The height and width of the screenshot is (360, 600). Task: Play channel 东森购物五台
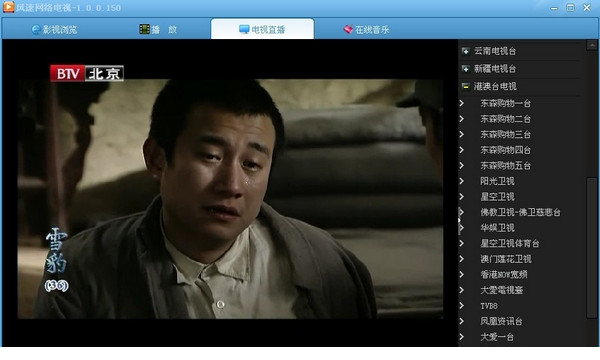tap(505, 166)
